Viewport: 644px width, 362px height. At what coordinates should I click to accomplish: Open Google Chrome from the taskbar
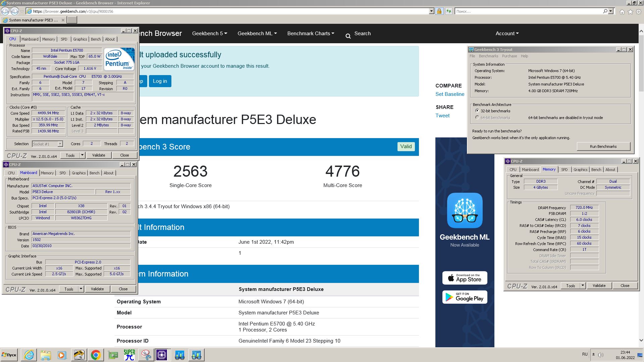96,355
